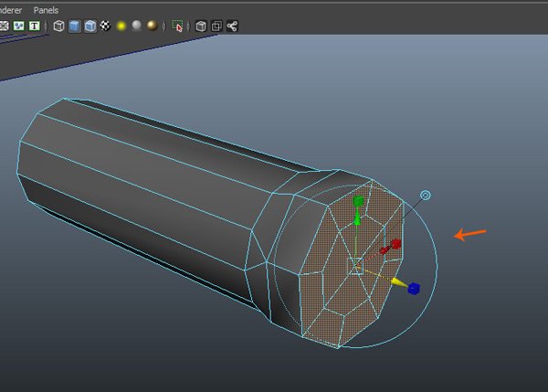The width and height of the screenshot is (548, 392).
Task: Click the small circle handle above manipulator ring
Action: 425,196
